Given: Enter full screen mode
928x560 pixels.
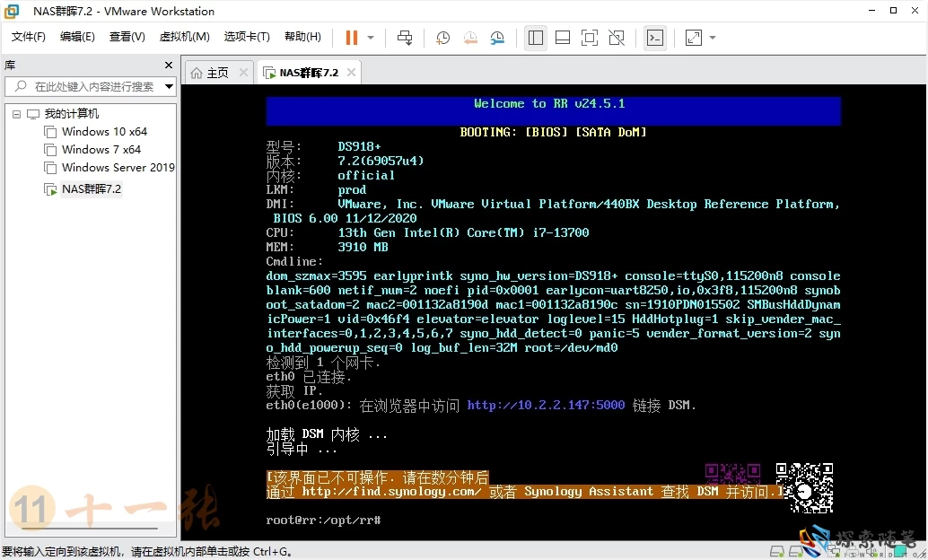Looking at the screenshot, I should point(589,38).
